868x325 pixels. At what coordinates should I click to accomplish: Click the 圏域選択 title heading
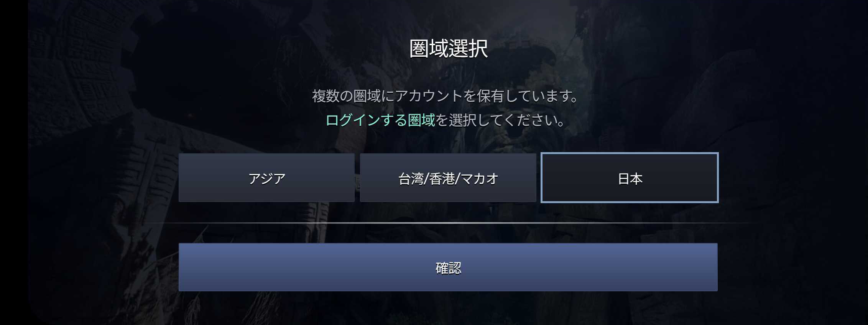click(x=448, y=49)
